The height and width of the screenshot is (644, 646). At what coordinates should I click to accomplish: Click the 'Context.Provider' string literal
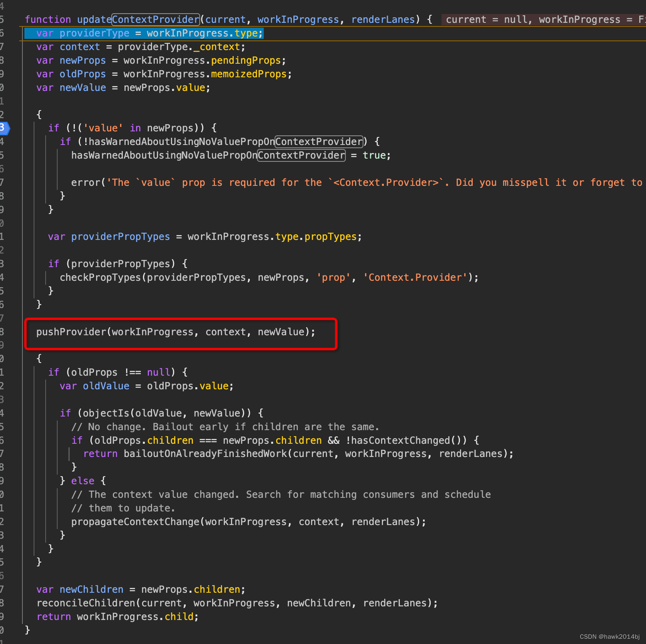tap(415, 278)
